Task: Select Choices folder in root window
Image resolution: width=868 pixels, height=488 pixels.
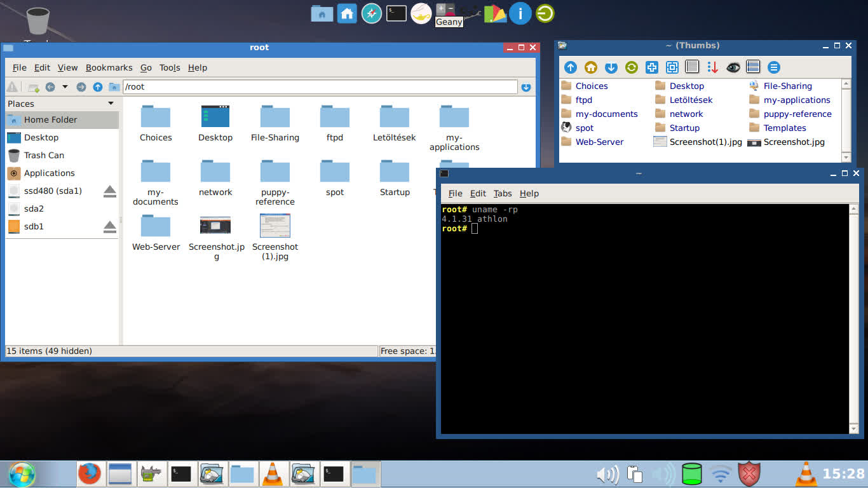Action: 156,123
